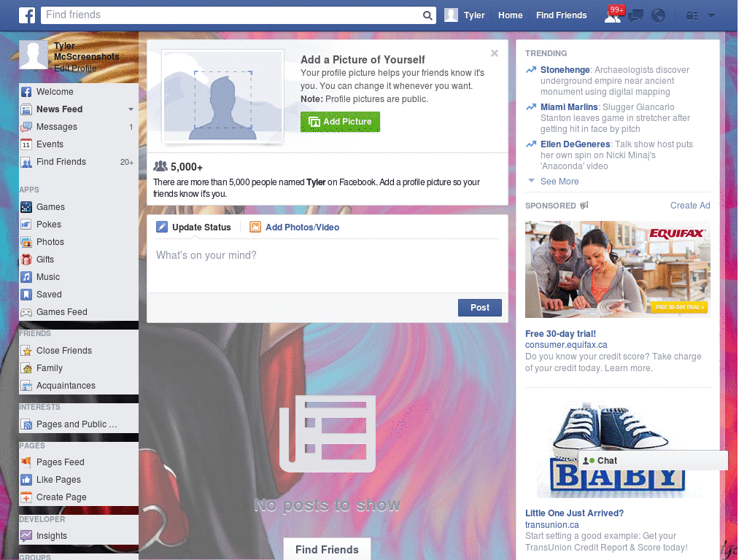This screenshot has height=560, width=747.
Task: Click the baby shoes ad image
Action: (x=617, y=450)
